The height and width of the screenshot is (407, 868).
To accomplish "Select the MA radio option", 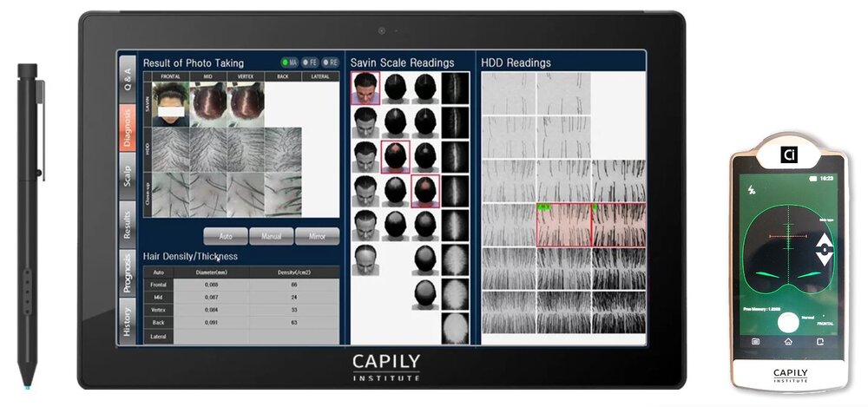I will click(x=290, y=62).
